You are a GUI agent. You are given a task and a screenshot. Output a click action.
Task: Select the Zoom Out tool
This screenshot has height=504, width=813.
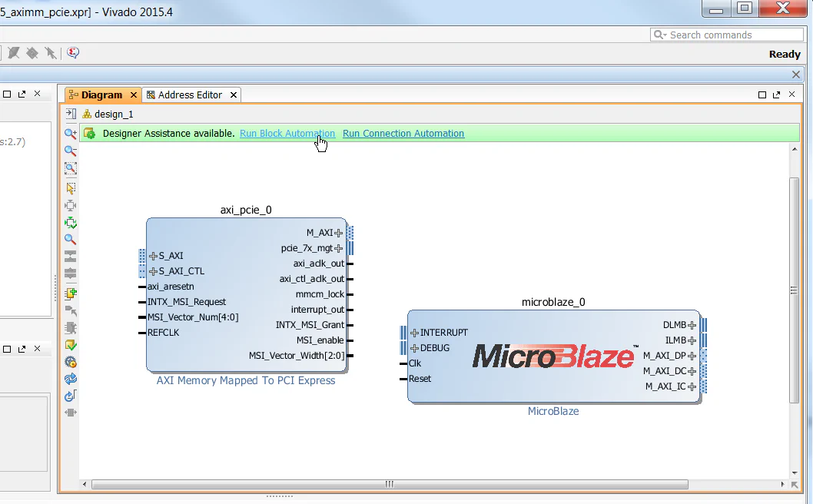click(x=70, y=151)
